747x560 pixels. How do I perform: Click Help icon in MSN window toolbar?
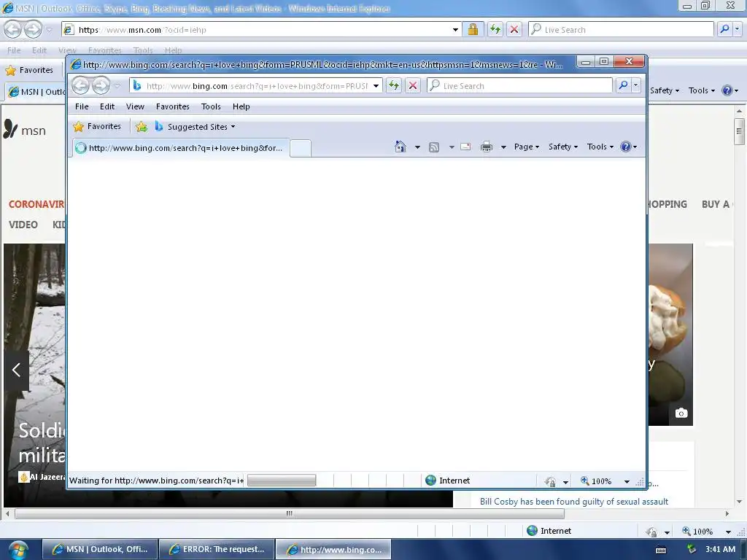(727, 90)
